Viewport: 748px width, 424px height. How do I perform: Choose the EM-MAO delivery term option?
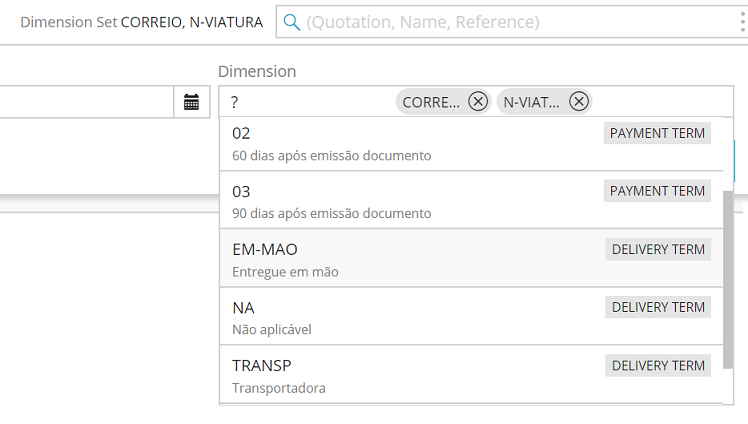point(471,259)
